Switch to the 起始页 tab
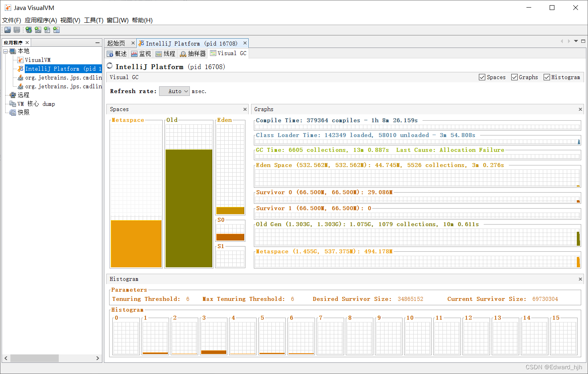This screenshot has height=374, width=588. click(x=116, y=43)
